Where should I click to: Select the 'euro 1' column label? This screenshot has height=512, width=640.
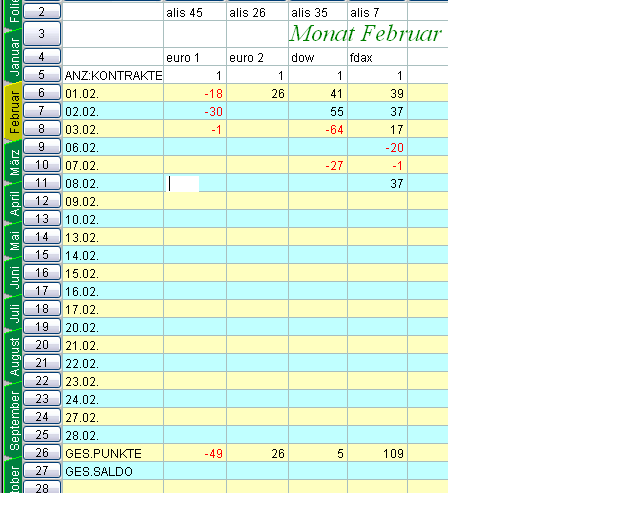coord(195,57)
